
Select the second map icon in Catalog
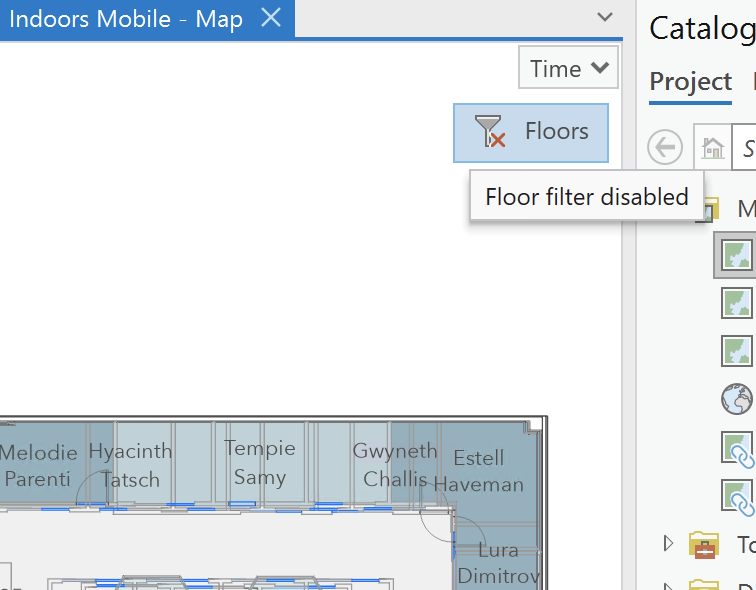coord(738,303)
